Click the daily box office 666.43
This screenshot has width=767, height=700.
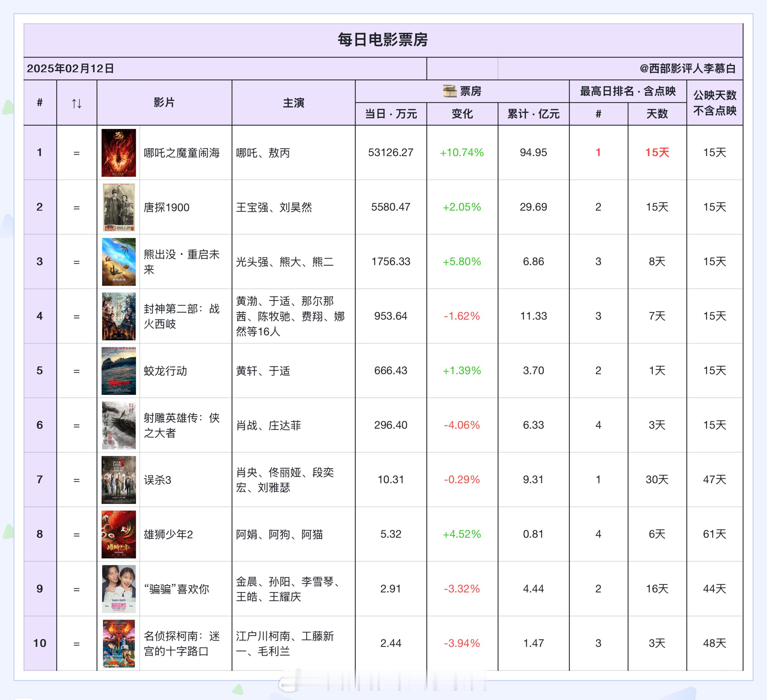point(391,370)
